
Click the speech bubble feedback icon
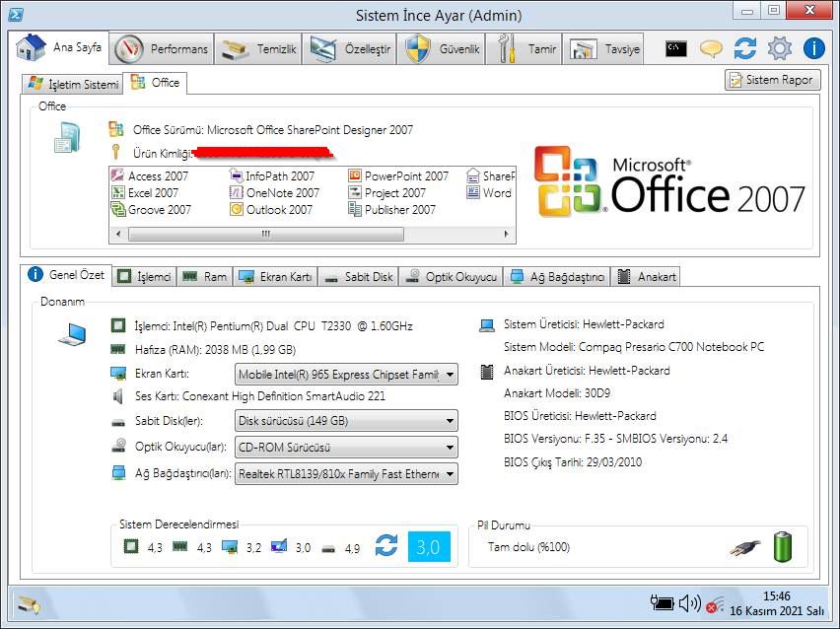(x=711, y=48)
